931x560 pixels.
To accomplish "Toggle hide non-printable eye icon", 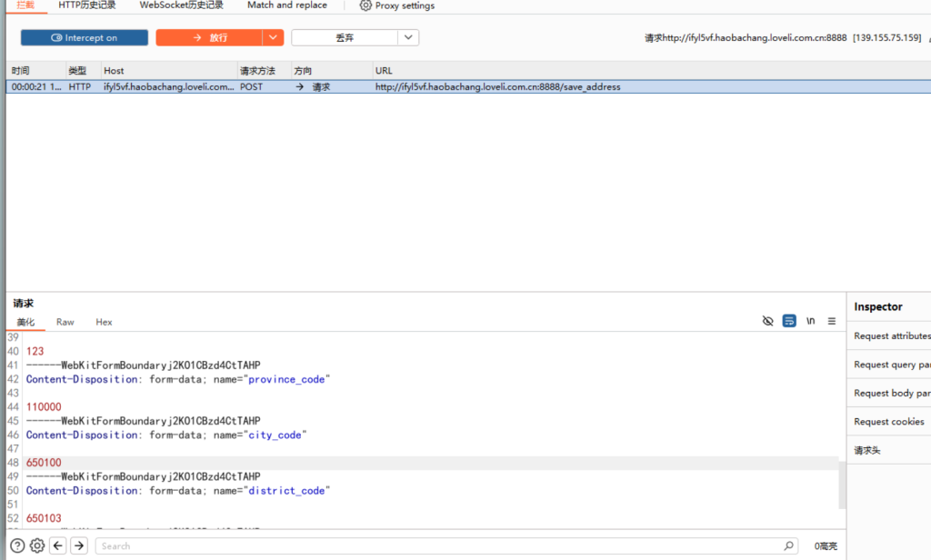I will pyautogui.click(x=768, y=321).
